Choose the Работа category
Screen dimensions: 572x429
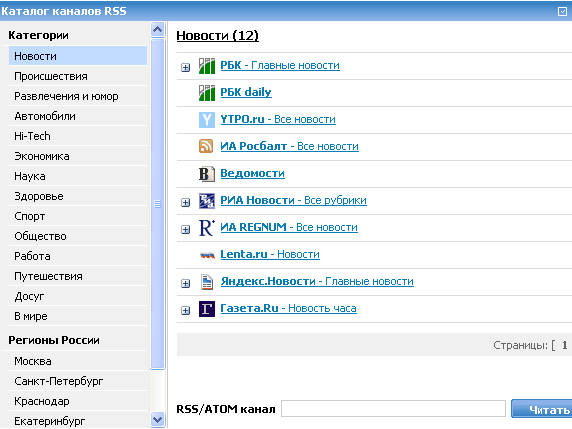[78, 256]
